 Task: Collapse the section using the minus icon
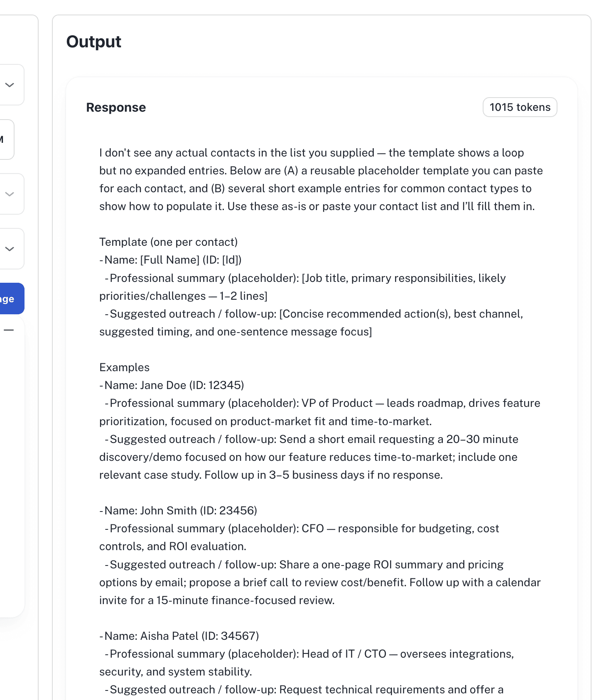coord(9,330)
